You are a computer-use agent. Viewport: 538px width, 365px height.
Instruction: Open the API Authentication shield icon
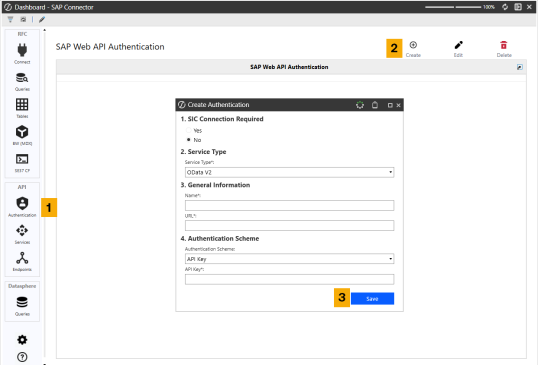pos(22,203)
